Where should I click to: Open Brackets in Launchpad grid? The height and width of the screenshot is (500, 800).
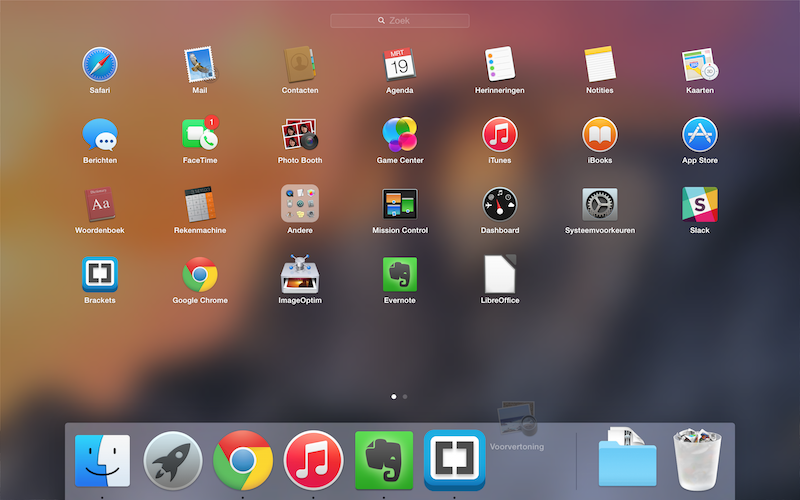tap(100, 274)
